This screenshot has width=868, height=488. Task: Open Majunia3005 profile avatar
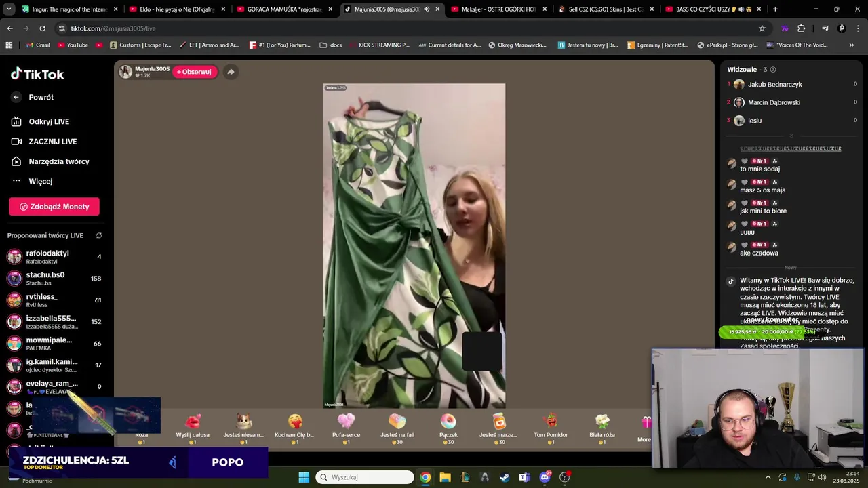coord(125,72)
